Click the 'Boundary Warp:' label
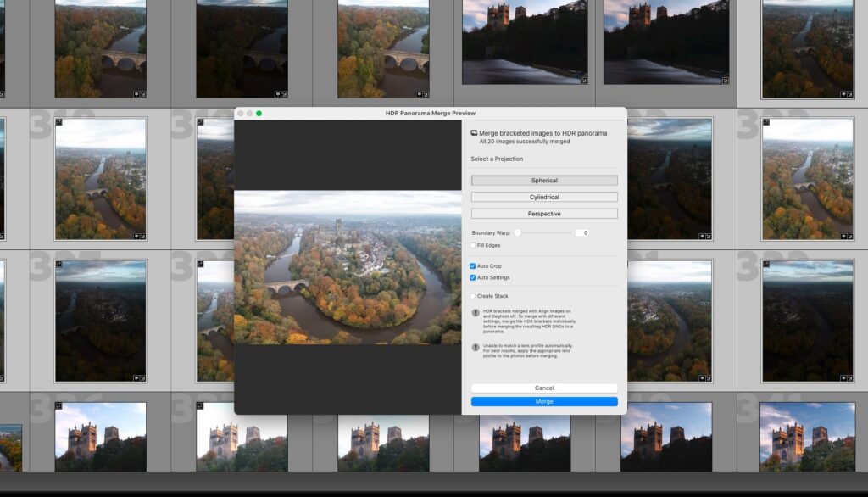 [491, 232]
